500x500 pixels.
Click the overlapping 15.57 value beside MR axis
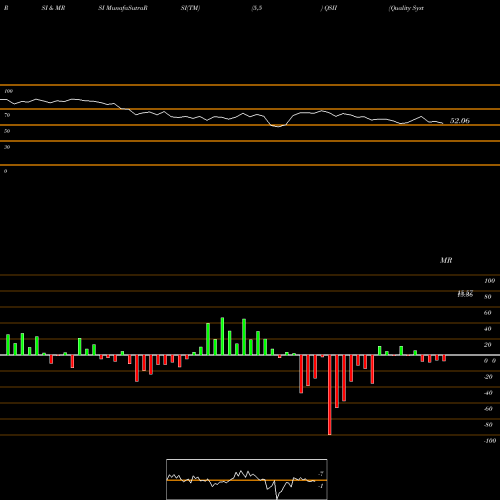click(x=465, y=293)
